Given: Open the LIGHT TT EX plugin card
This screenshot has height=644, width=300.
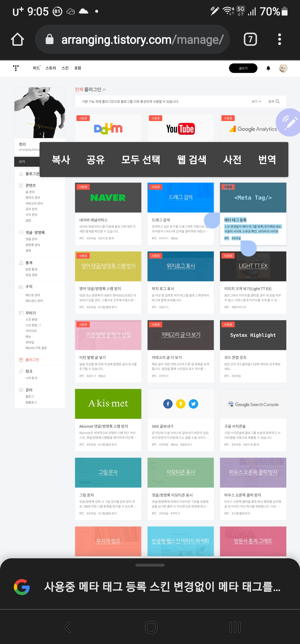Looking at the screenshot, I should click(x=253, y=283).
